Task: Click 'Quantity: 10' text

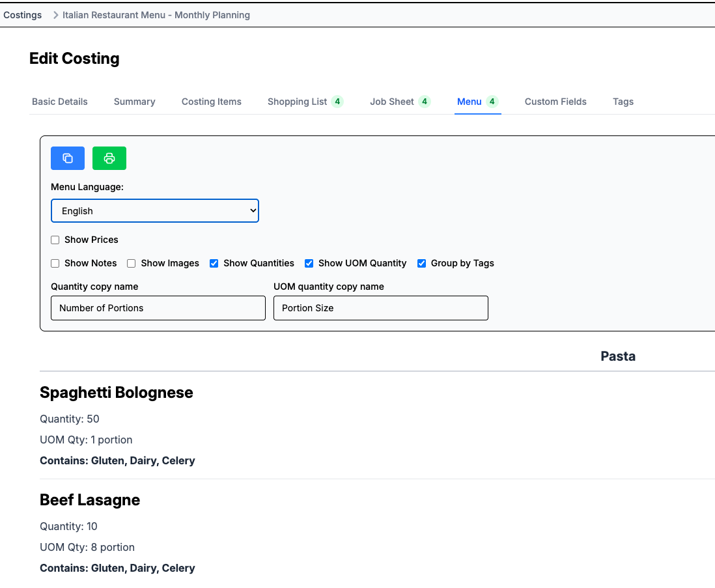Action: pos(68,526)
